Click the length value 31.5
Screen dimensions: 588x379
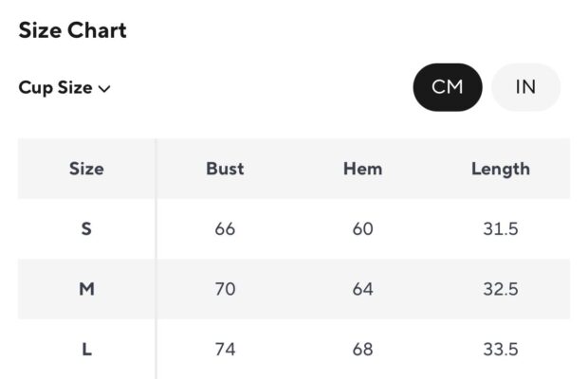pyautogui.click(x=500, y=229)
